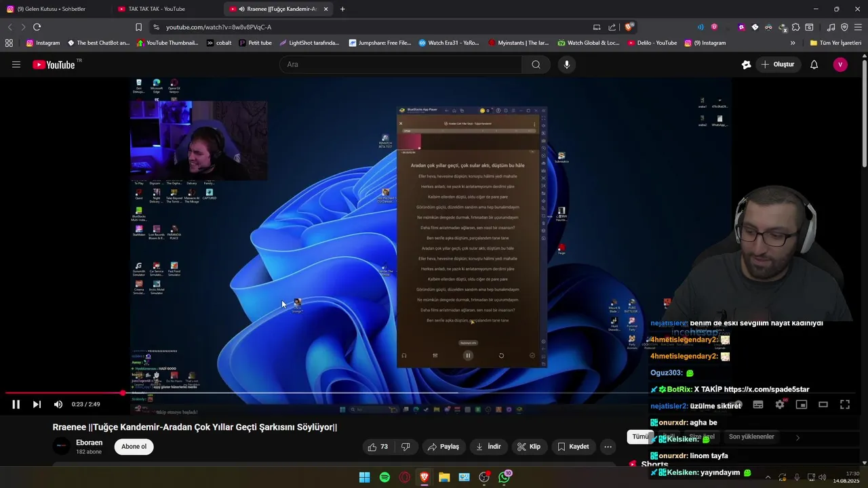Open more actions three-dot menu
This screenshot has height=488, width=868.
pos(608,447)
